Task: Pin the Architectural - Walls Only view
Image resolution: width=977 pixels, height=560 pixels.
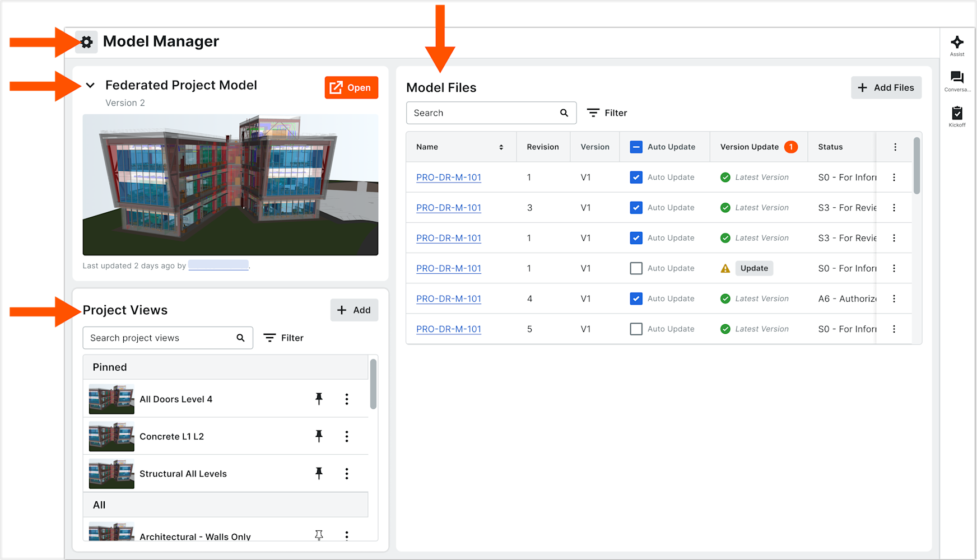Action: 319,535
